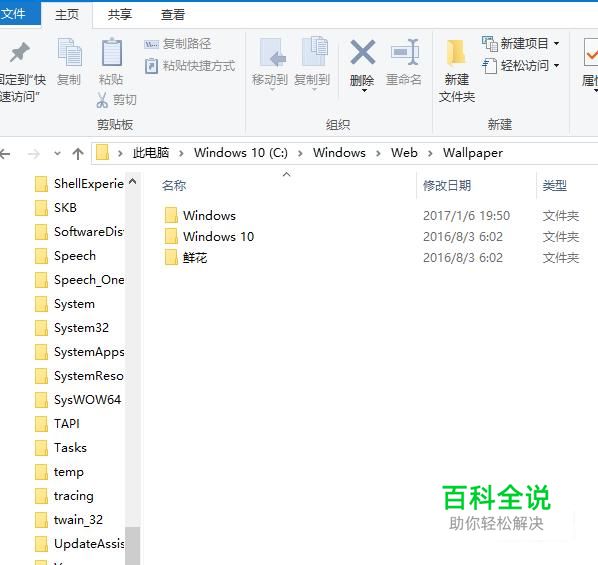
Task: Click the New item (新建项目) icon
Action: [490, 43]
